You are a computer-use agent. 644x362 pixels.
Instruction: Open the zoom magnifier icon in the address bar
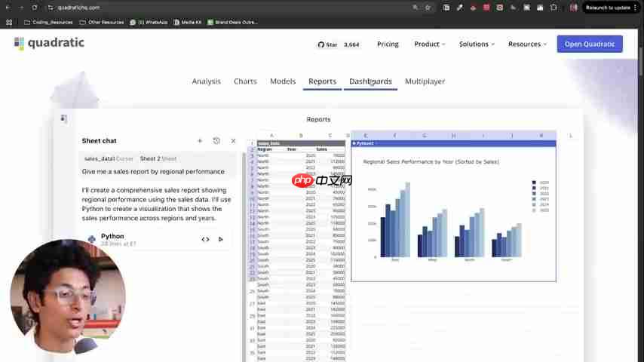(416, 8)
